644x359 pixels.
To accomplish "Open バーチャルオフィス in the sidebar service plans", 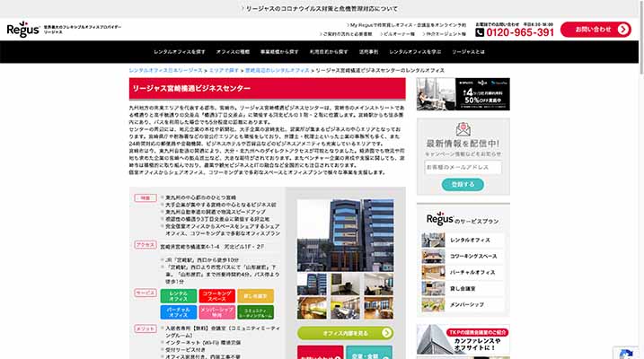I will pyautogui.click(x=463, y=273).
